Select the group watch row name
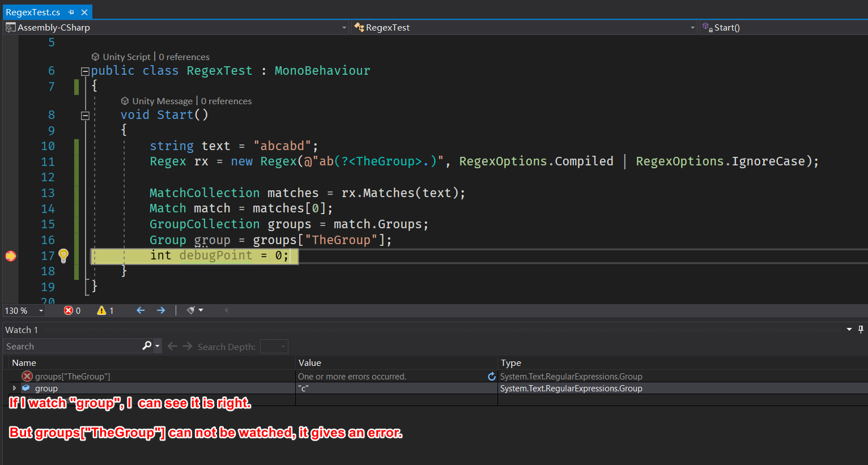Screen dimensions: 868x465 [46, 389]
